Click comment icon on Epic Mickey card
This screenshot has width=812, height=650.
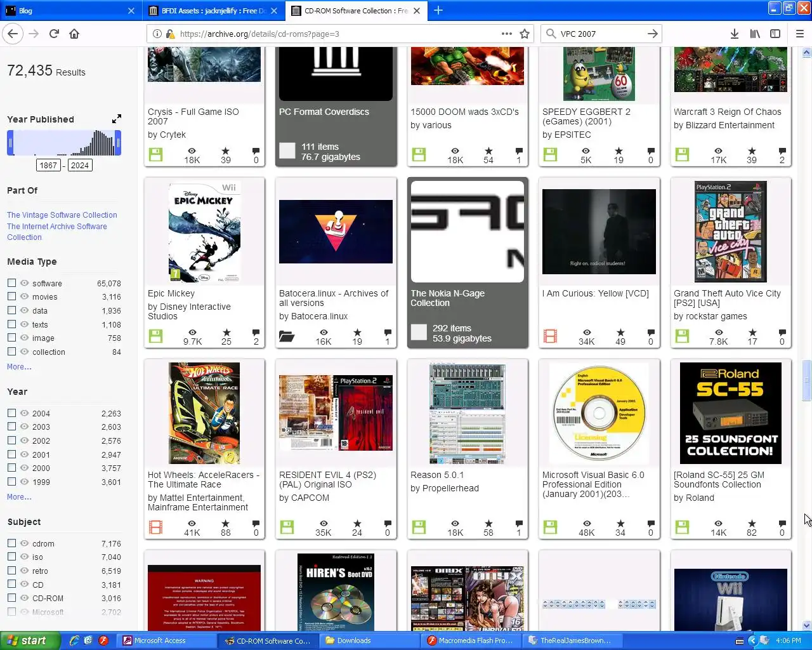click(256, 333)
